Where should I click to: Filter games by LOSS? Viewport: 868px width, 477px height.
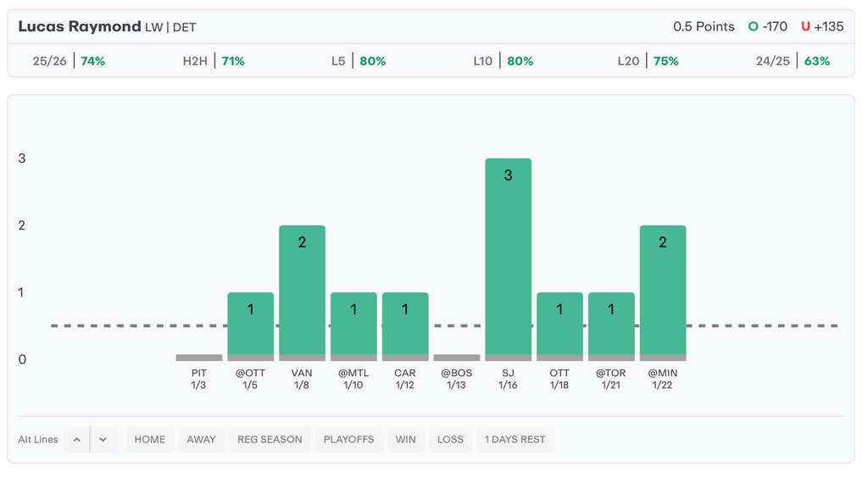[450, 440]
